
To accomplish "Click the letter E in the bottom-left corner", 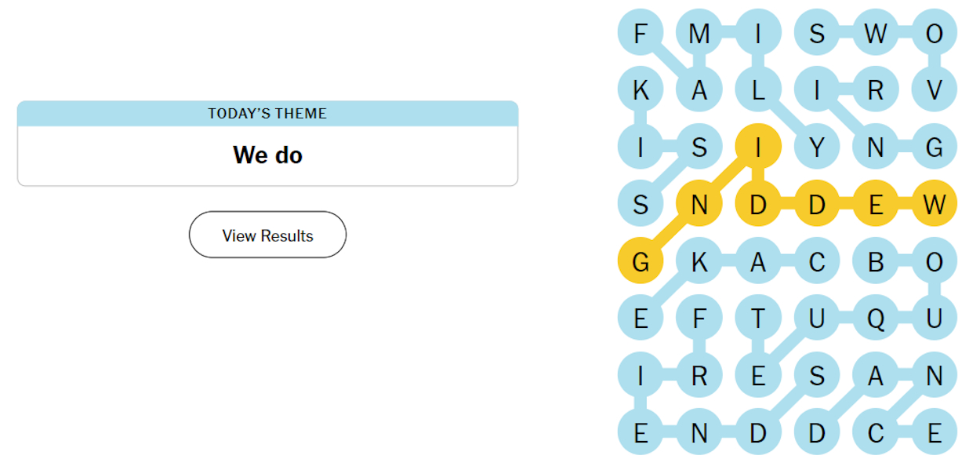I will pos(641,432).
